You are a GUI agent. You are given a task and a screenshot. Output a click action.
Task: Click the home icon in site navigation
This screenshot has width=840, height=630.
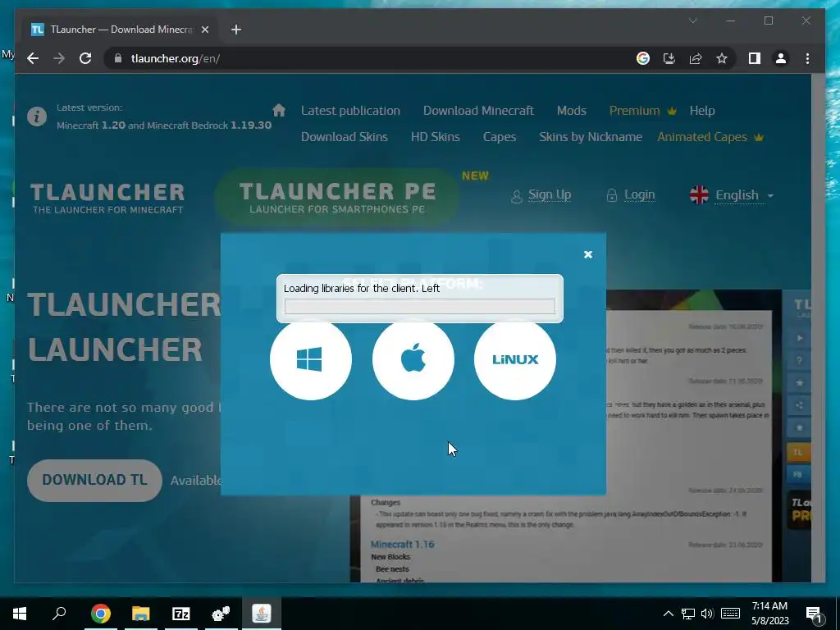pyautogui.click(x=279, y=111)
